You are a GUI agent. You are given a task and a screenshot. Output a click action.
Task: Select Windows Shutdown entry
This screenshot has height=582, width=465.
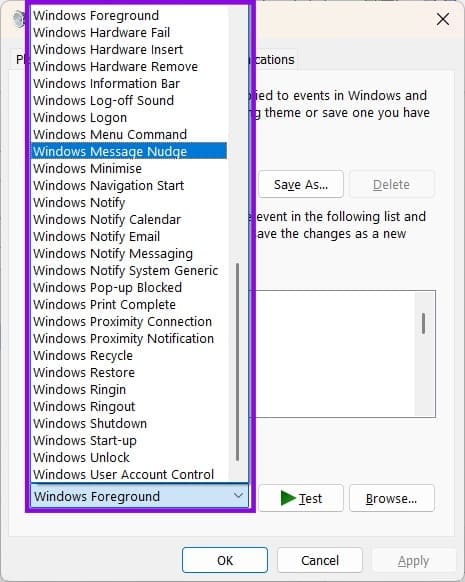tap(129, 424)
